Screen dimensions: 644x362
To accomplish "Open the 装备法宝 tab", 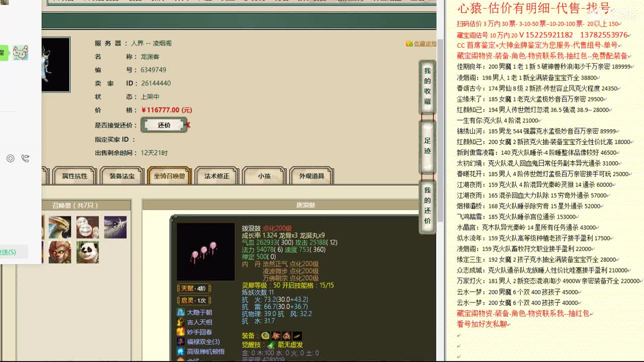I will pos(122,176).
